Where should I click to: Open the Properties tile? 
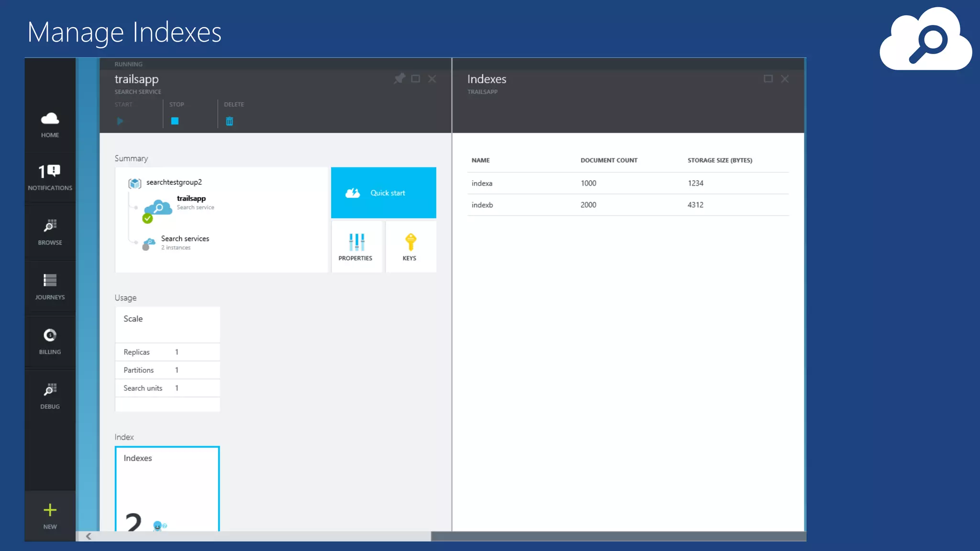356,246
